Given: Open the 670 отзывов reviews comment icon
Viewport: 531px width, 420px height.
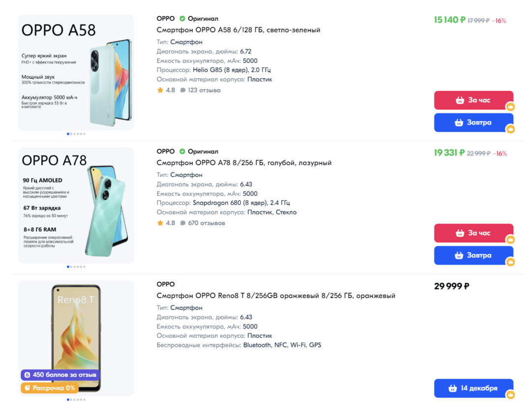Looking at the screenshot, I should [183, 223].
